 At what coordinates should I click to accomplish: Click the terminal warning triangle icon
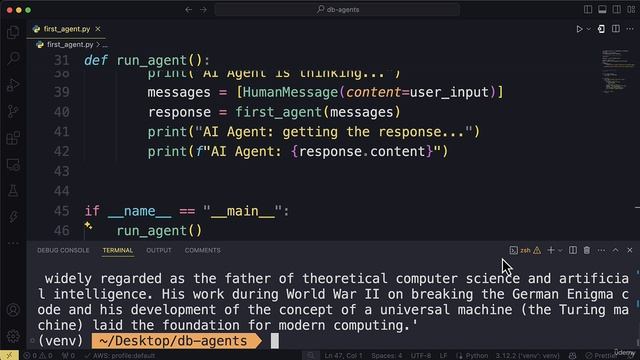537,250
